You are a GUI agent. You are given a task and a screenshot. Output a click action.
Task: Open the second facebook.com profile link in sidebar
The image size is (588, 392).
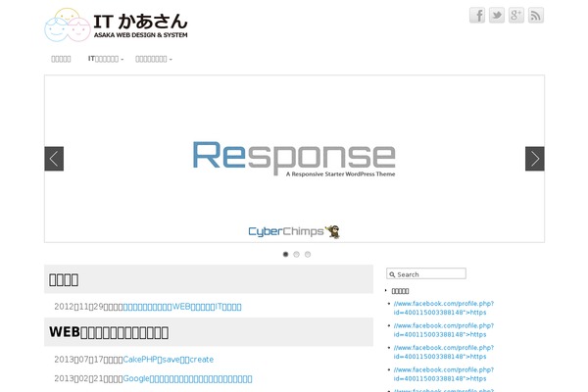[444, 330]
